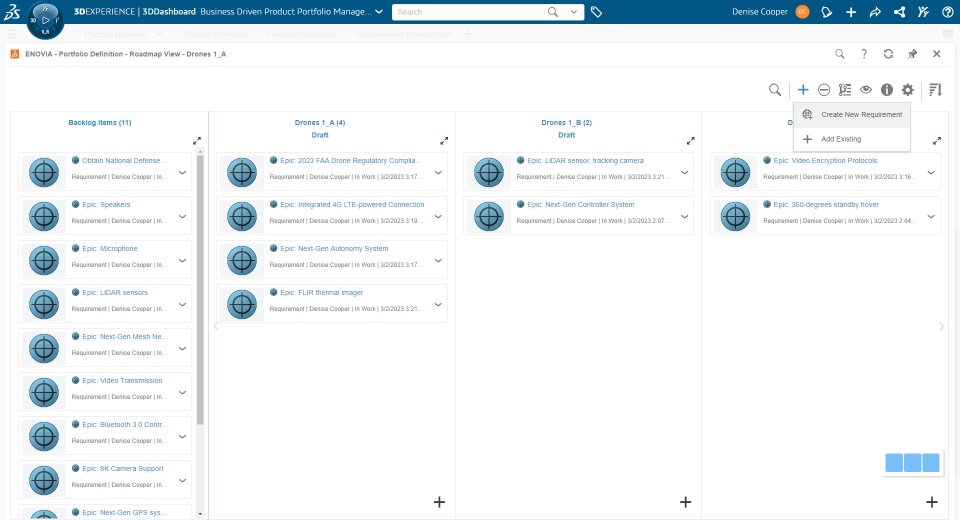Add item to Drones 1_A column

tap(439, 502)
